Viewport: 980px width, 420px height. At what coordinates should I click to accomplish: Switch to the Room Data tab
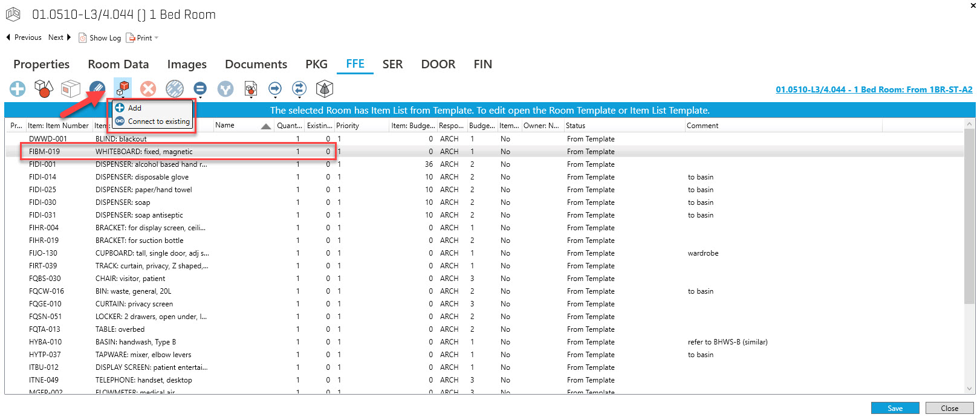point(118,64)
